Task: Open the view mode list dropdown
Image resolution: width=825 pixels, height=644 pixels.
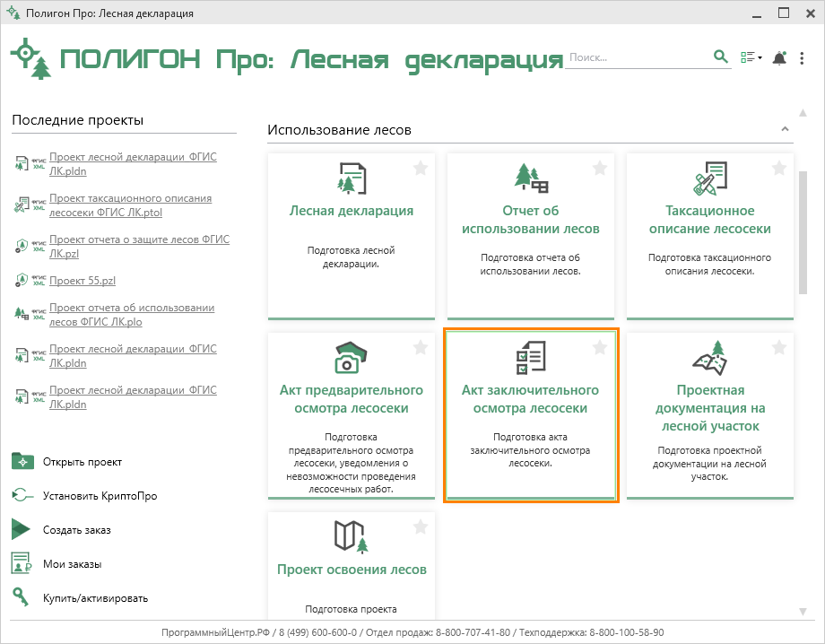Action: coord(751,57)
